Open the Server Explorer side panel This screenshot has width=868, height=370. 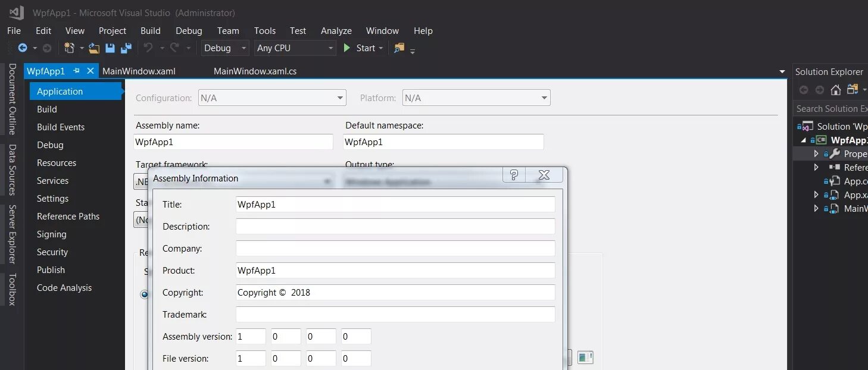click(x=12, y=234)
